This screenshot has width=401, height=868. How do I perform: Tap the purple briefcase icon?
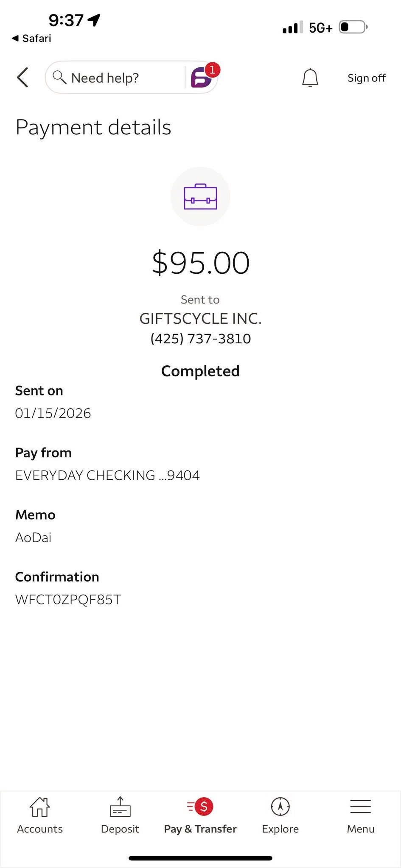point(200,197)
